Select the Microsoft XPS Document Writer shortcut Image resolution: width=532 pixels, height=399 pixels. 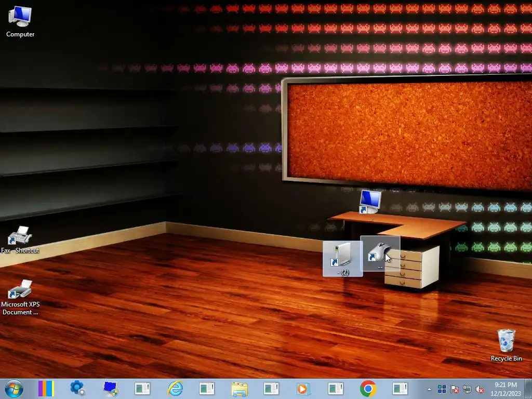click(20, 297)
